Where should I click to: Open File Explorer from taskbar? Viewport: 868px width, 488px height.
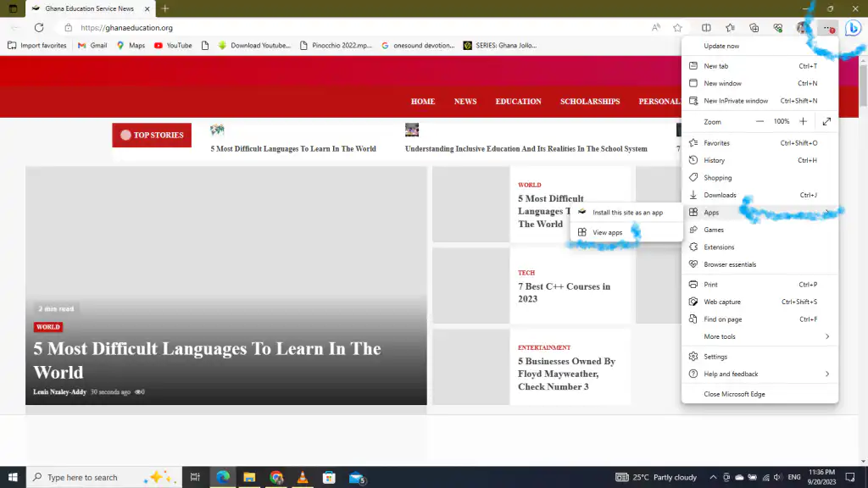(249, 477)
